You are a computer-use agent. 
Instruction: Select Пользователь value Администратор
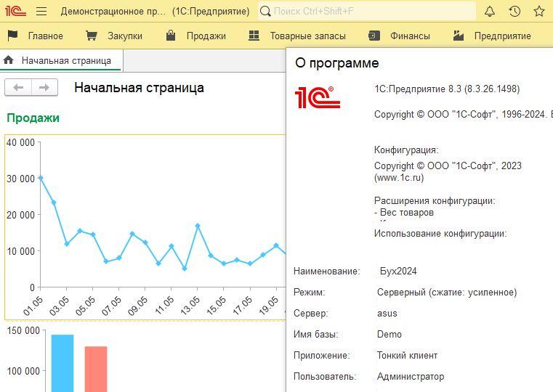pyautogui.click(x=411, y=377)
